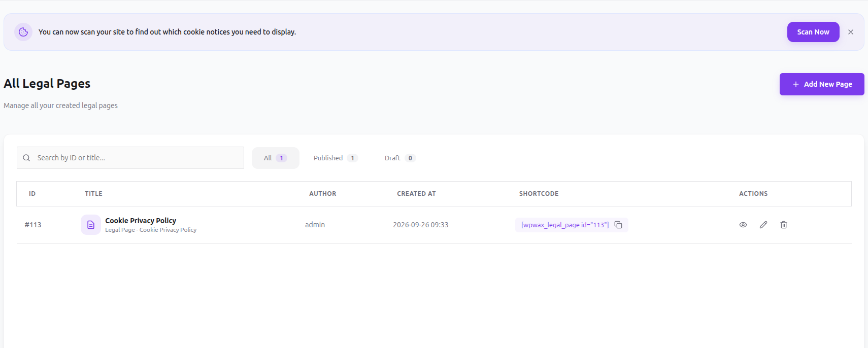The width and height of the screenshot is (868, 348).
Task: Click the Author column header
Action: point(323,194)
